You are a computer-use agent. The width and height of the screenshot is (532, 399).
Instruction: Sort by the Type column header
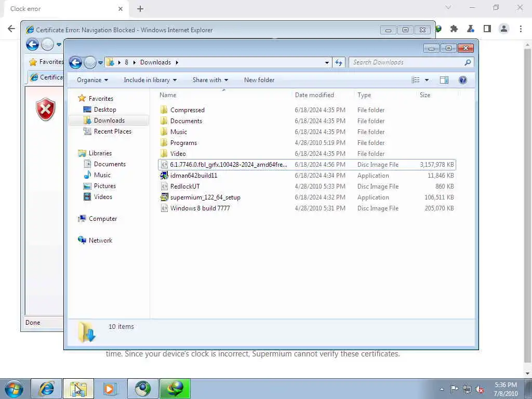(364, 95)
